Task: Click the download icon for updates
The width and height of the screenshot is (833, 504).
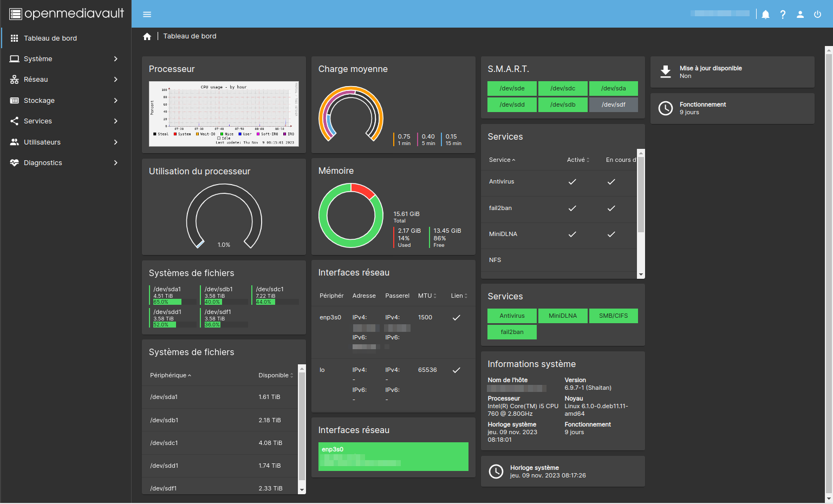Action: click(666, 72)
